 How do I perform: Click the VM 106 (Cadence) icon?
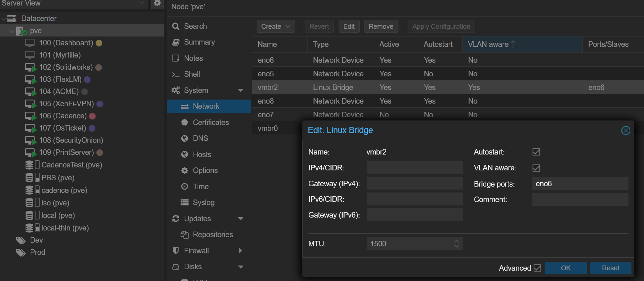click(30, 116)
